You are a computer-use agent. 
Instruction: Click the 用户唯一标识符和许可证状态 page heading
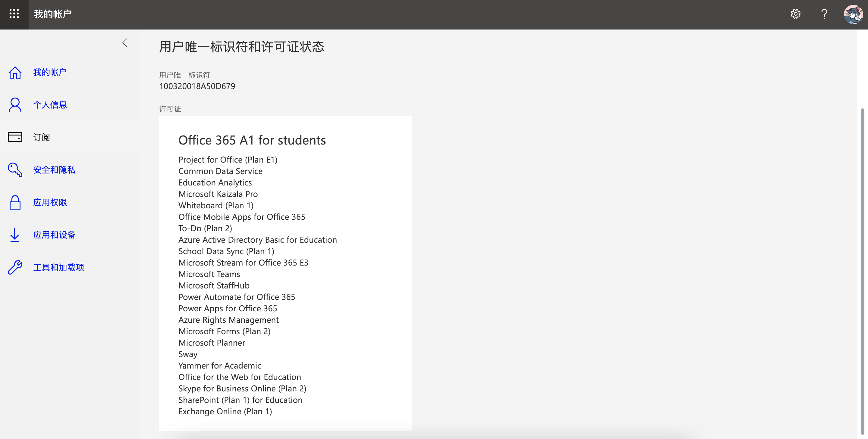(242, 47)
